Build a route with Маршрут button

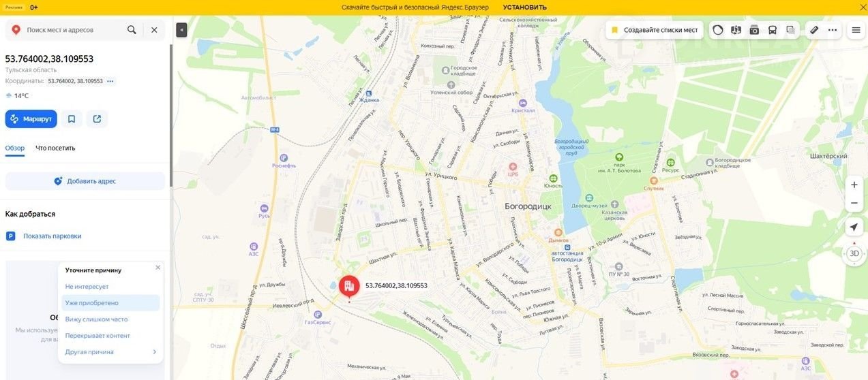pos(31,119)
